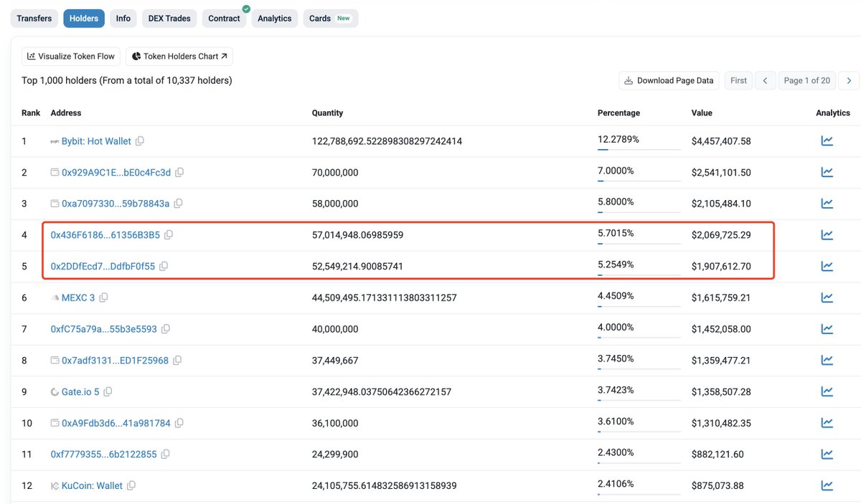Open the KuCoin: Wallet address link
861x504 pixels.
tap(92, 485)
